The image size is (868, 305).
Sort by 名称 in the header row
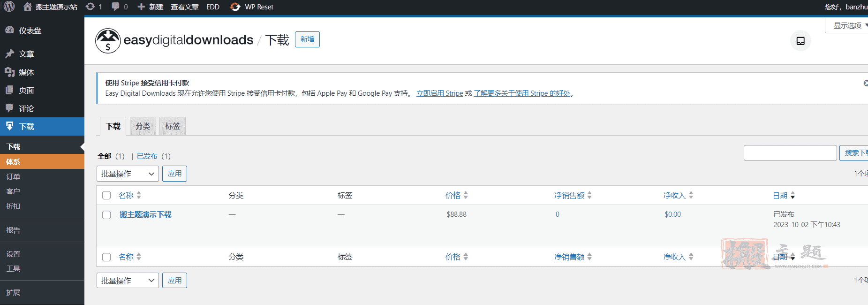(x=129, y=195)
